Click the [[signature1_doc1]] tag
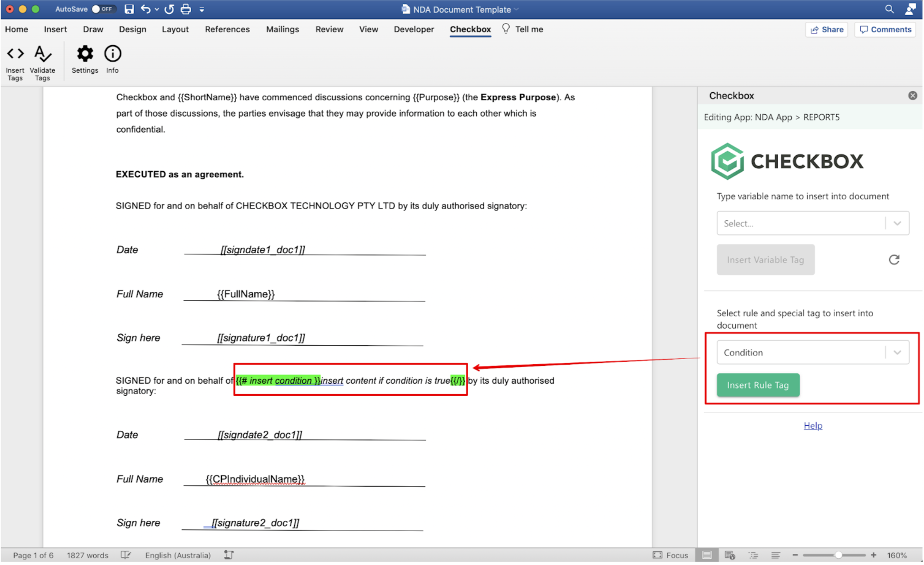The image size is (924, 565). pos(261,338)
